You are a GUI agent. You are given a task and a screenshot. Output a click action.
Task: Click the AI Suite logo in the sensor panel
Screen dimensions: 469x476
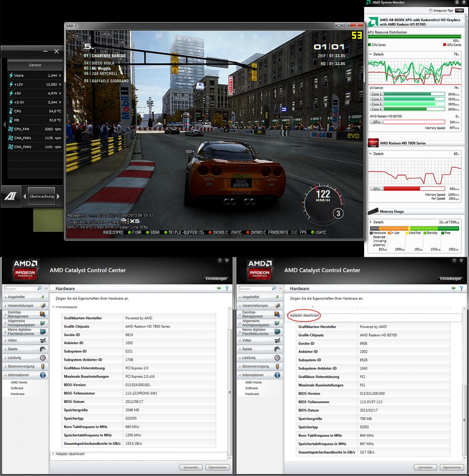(10, 196)
